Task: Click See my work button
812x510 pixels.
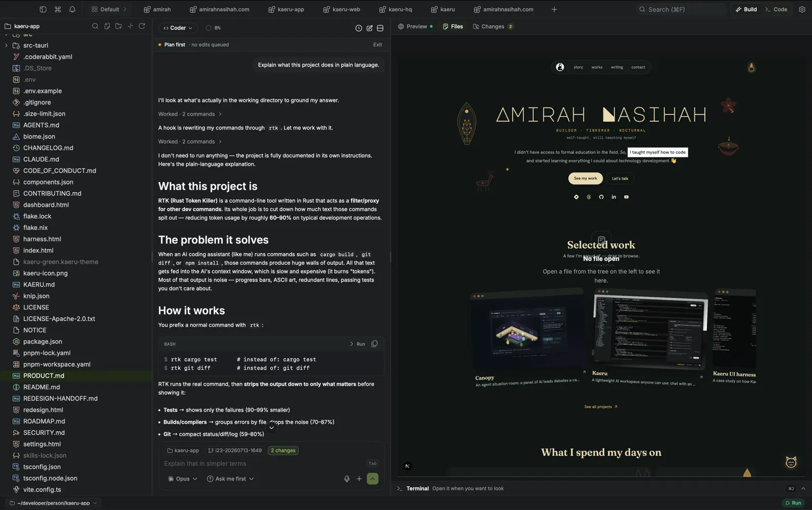Action: [x=585, y=178]
